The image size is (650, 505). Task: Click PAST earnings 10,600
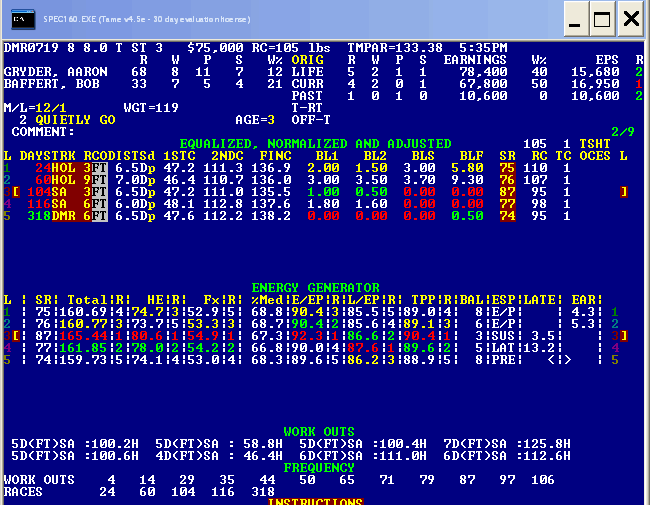(483, 96)
